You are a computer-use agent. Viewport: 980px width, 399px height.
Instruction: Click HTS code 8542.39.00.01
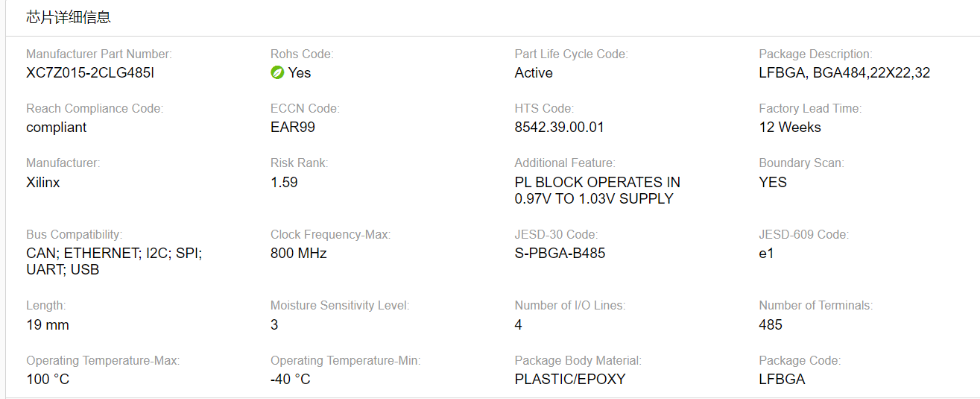[559, 128]
